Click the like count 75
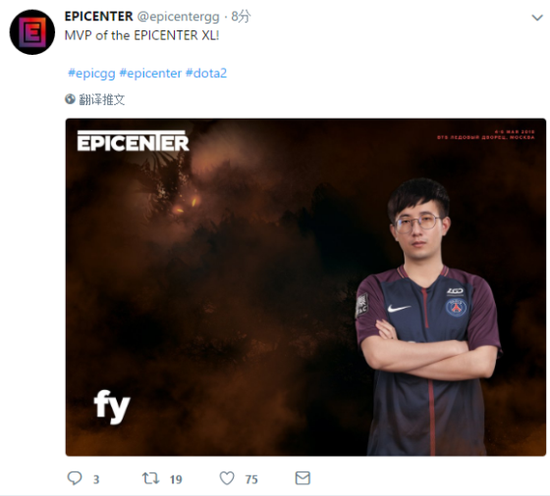The image size is (550, 496). (x=251, y=480)
